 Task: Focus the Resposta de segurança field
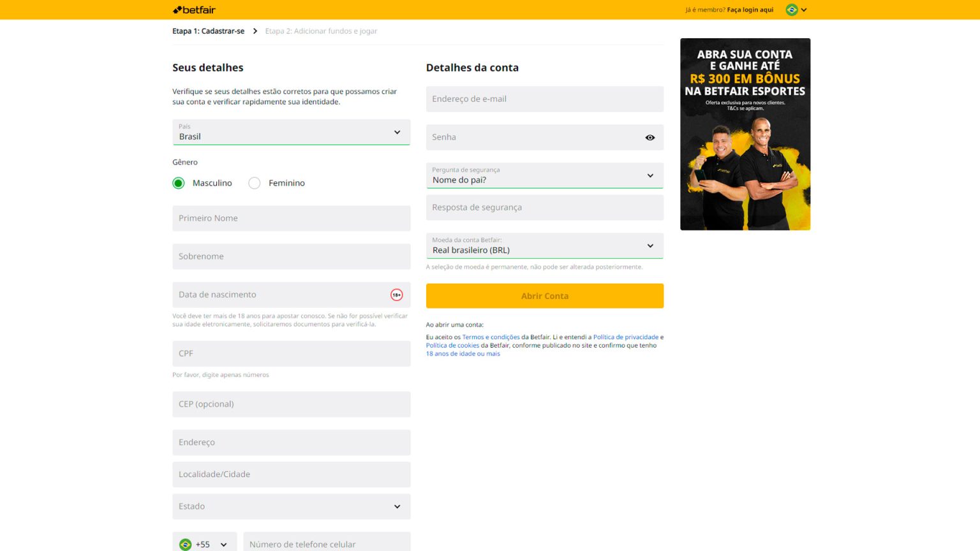click(x=545, y=207)
